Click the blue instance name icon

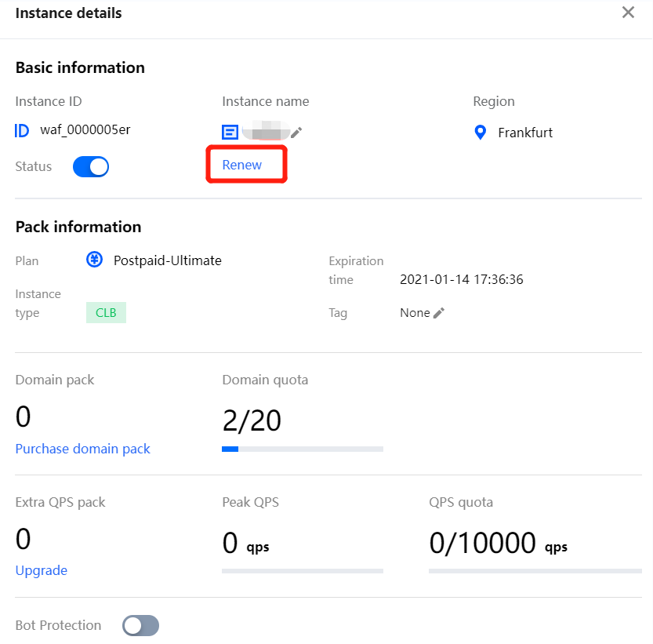click(230, 133)
